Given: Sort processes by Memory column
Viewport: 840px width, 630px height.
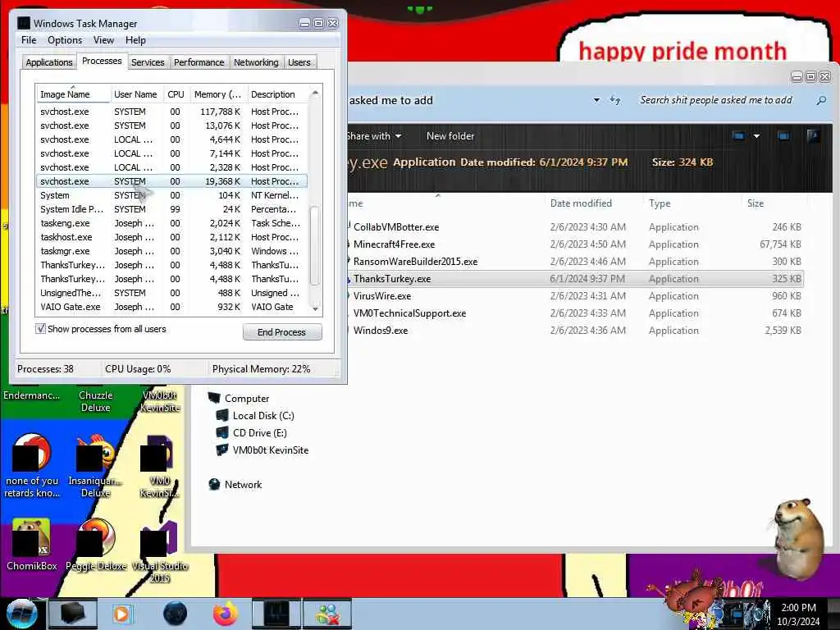Looking at the screenshot, I should (218, 94).
